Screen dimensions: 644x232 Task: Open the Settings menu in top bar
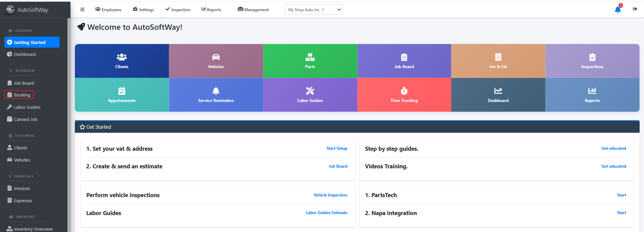coord(143,10)
